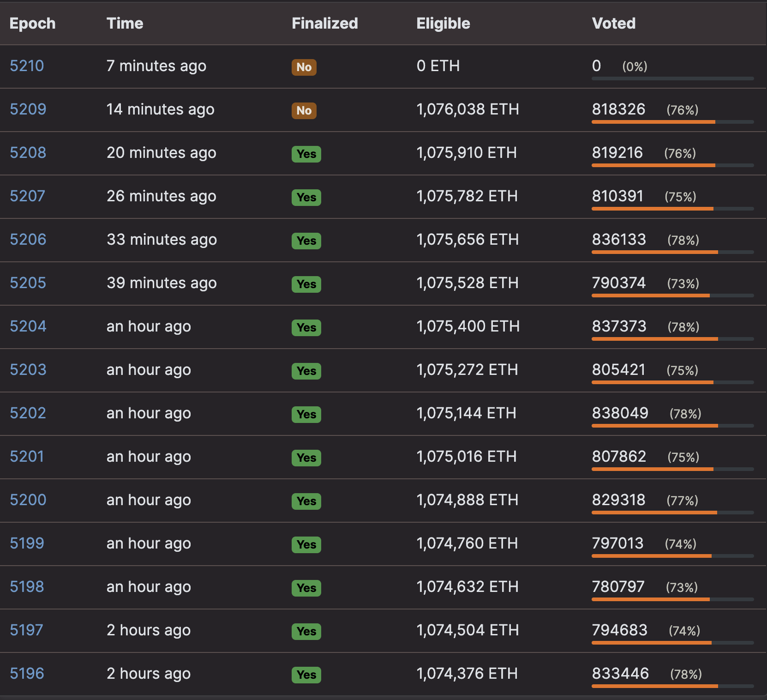767x700 pixels.
Task: Open epoch 5207 link
Action: (28, 196)
